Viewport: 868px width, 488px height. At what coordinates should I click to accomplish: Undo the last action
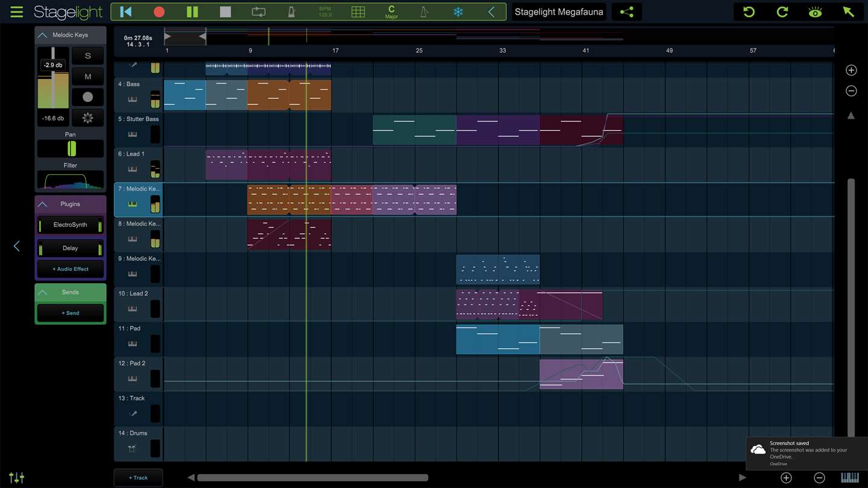pyautogui.click(x=749, y=12)
